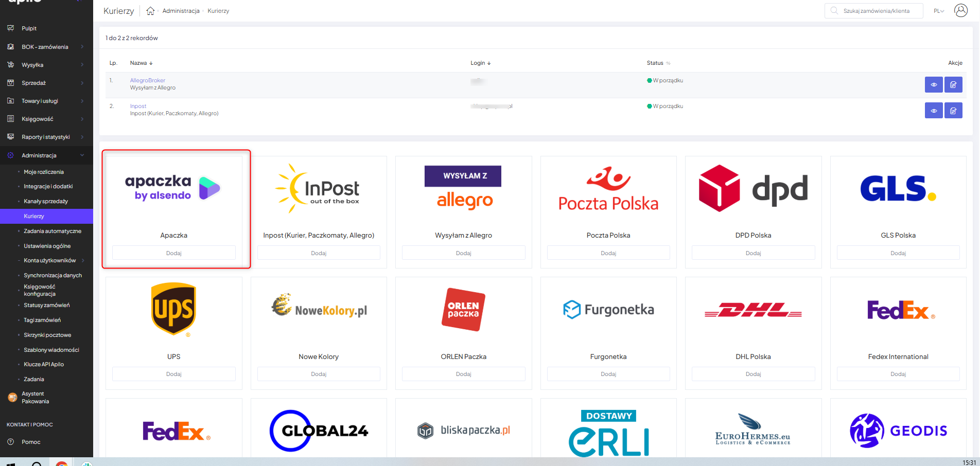980x466 pixels.
Task: Add DHL Polska courier with Dodaj
Action: tap(753, 374)
